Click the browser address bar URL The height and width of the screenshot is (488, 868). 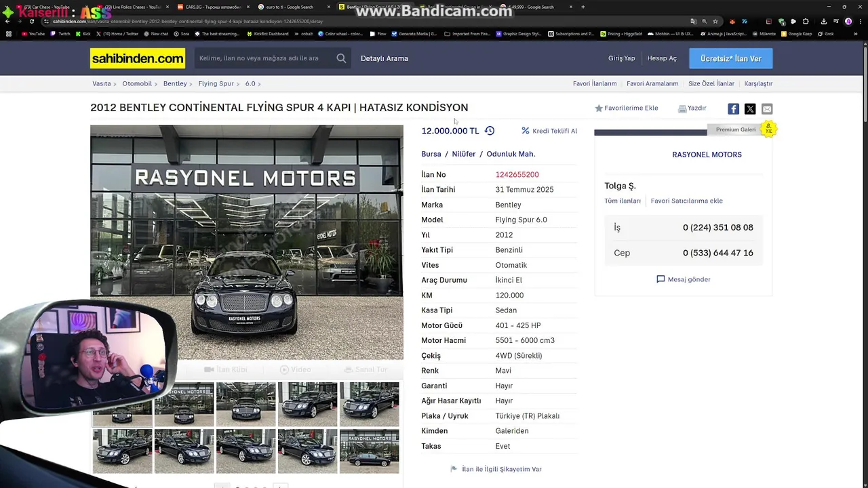[x=187, y=21]
